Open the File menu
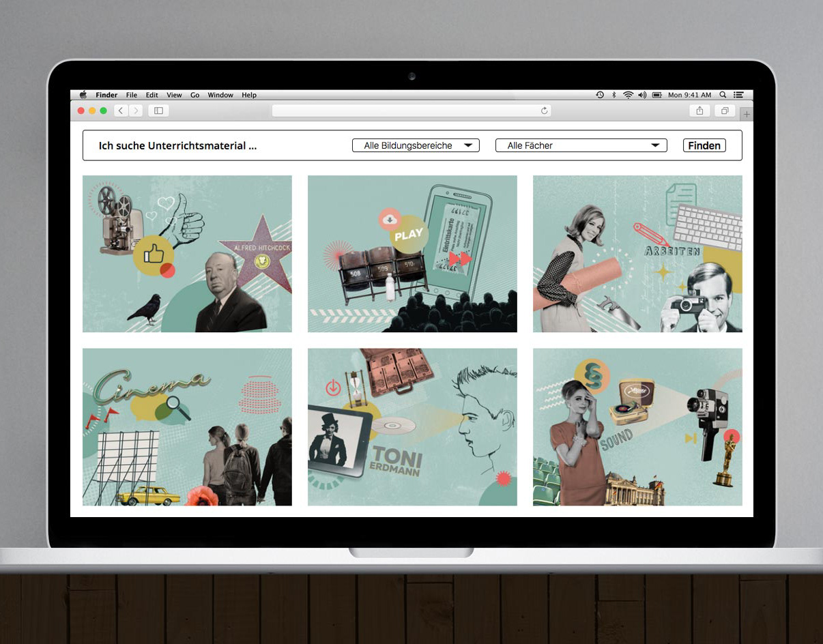 click(x=132, y=96)
